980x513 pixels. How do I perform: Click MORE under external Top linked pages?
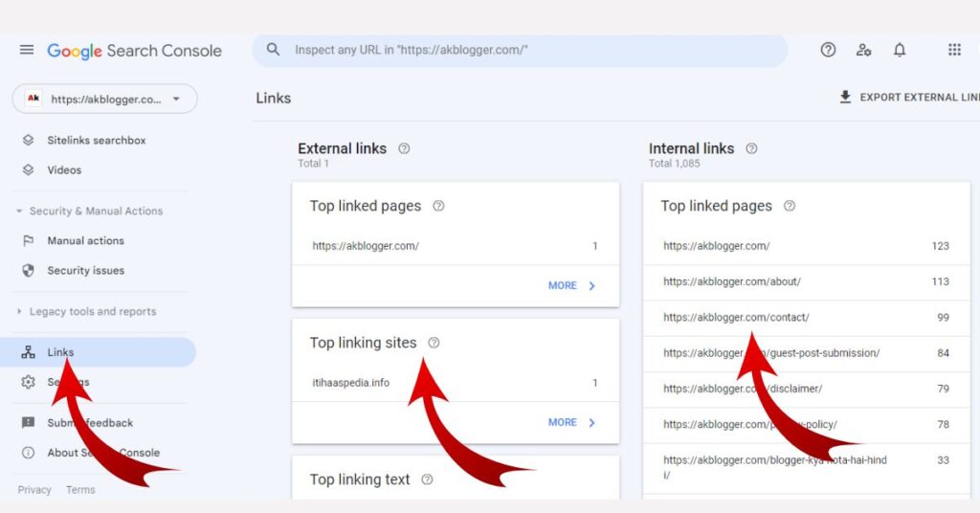pos(571,285)
